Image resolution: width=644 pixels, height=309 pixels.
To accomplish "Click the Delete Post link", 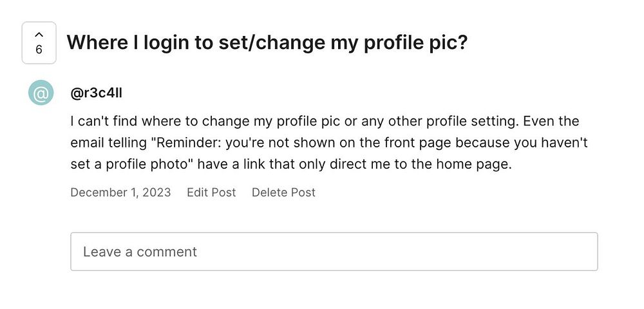I will (x=283, y=192).
